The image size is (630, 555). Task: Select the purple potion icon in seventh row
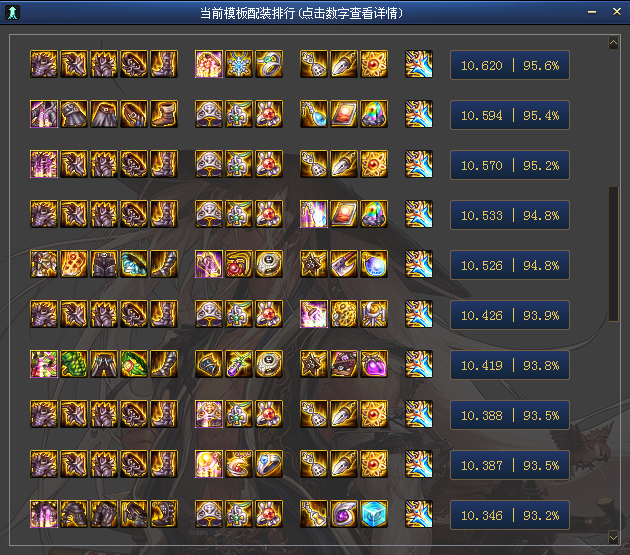(374, 364)
